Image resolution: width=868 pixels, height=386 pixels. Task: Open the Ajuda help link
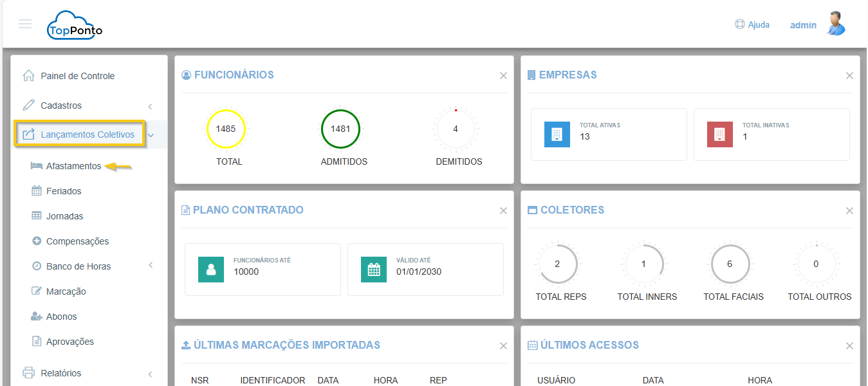coord(752,25)
